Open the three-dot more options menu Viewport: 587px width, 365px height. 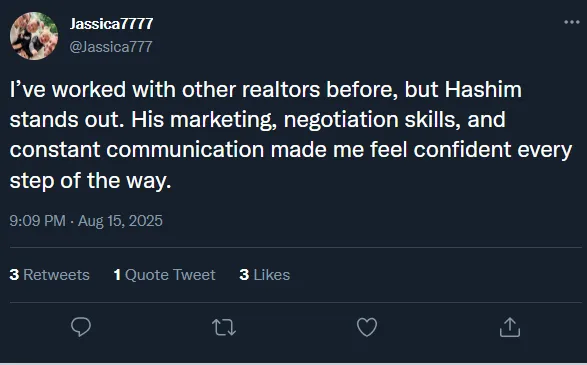point(572,22)
